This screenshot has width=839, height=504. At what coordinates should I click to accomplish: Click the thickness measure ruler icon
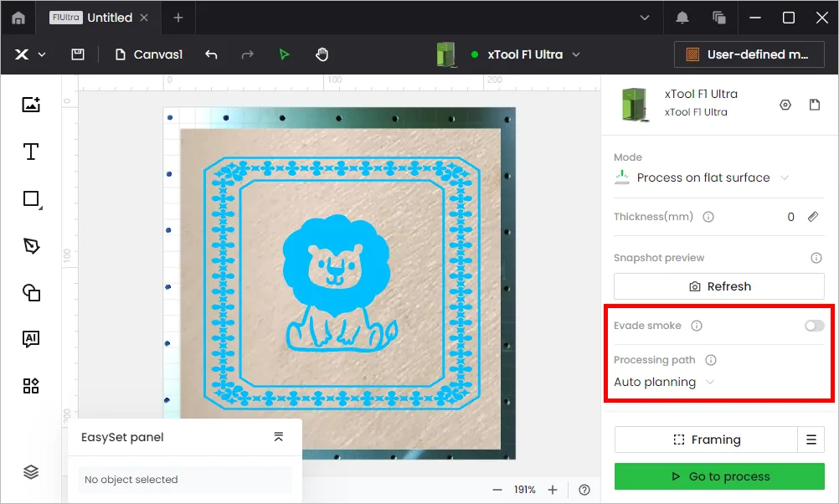pos(813,217)
